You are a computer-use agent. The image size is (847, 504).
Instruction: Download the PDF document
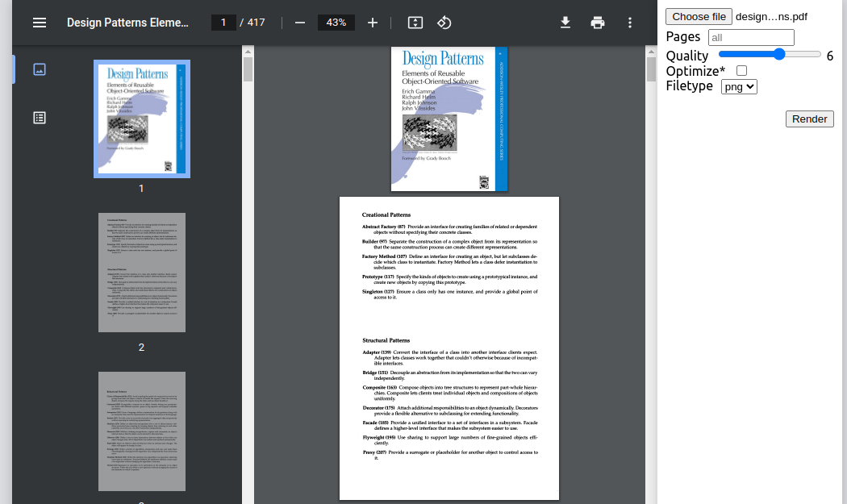(x=565, y=23)
